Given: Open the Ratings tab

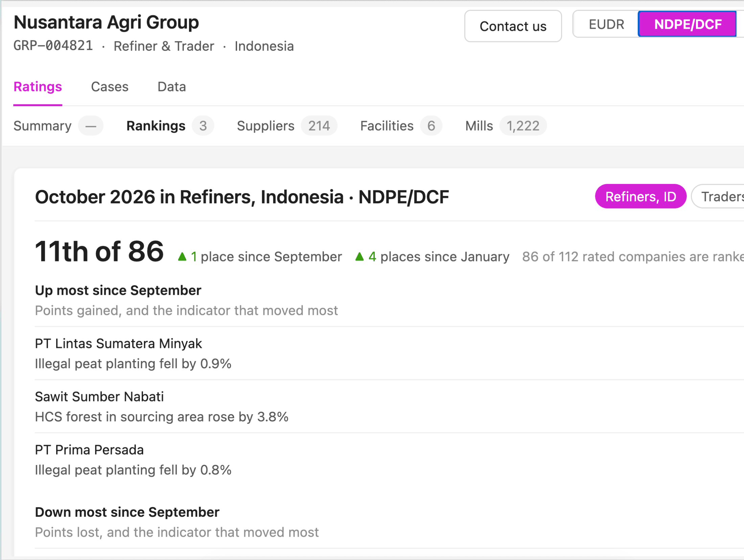Looking at the screenshot, I should (x=38, y=87).
